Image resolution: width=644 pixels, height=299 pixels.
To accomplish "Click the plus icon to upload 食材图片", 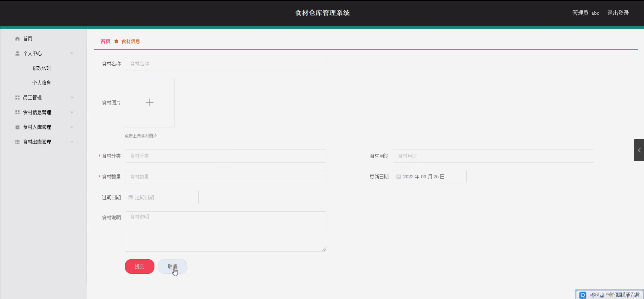I will [x=150, y=102].
